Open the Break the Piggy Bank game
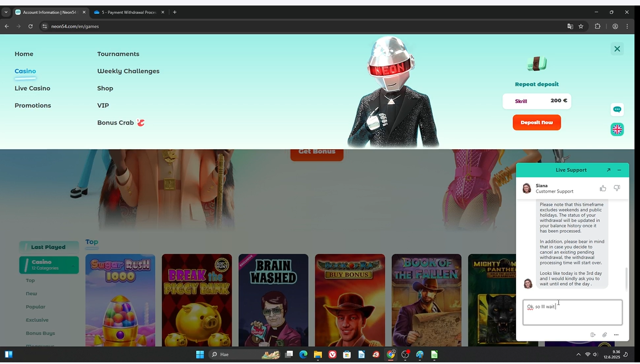The height and width of the screenshot is (364, 640). click(197, 300)
